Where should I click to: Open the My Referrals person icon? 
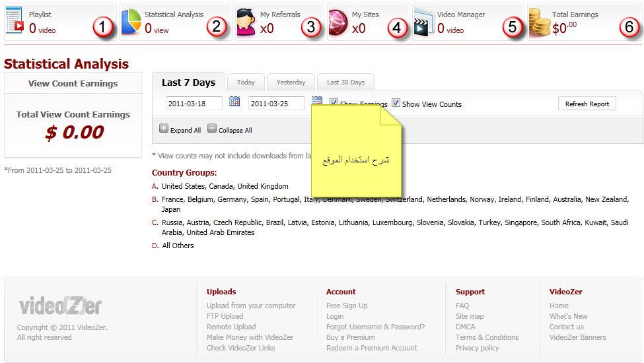pos(246,22)
